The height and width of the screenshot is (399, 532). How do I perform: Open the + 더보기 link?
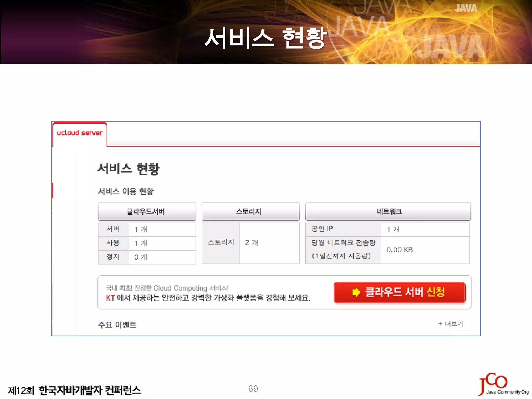(450, 324)
